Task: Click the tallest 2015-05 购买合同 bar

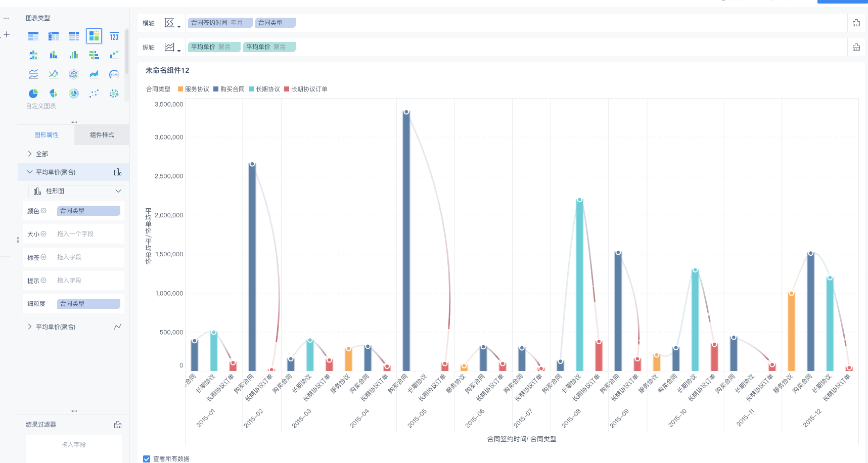Action: pos(406,242)
